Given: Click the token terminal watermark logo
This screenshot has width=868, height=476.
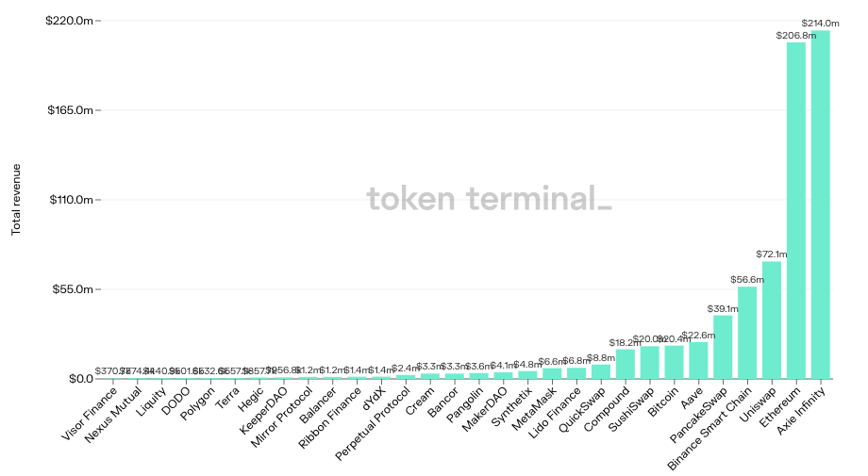Looking at the screenshot, I should tap(488, 199).
